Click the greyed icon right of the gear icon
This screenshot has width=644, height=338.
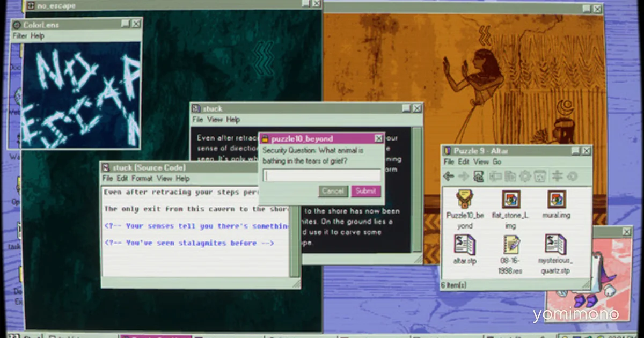540,176
